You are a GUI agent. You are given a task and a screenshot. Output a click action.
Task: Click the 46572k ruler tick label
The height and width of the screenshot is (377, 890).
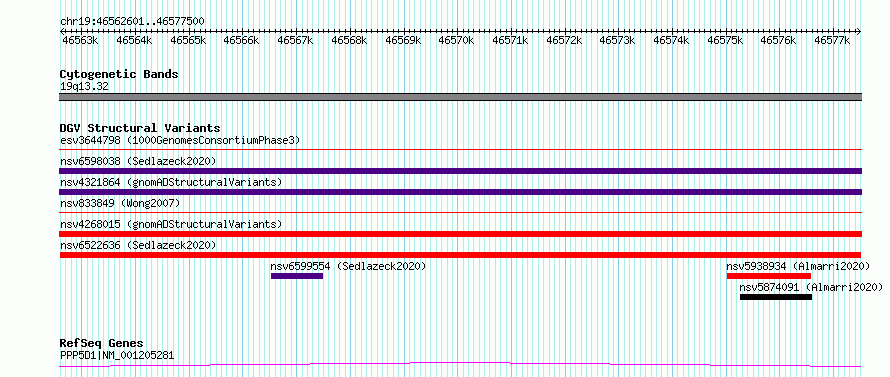[564, 40]
